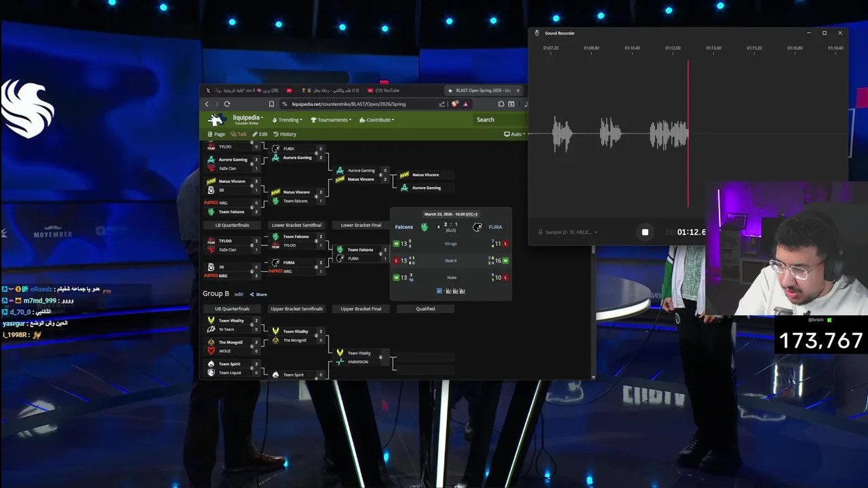Open the microphone input dropdown in Sound Recorder
This screenshot has width=868, height=488.
click(x=568, y=232)
